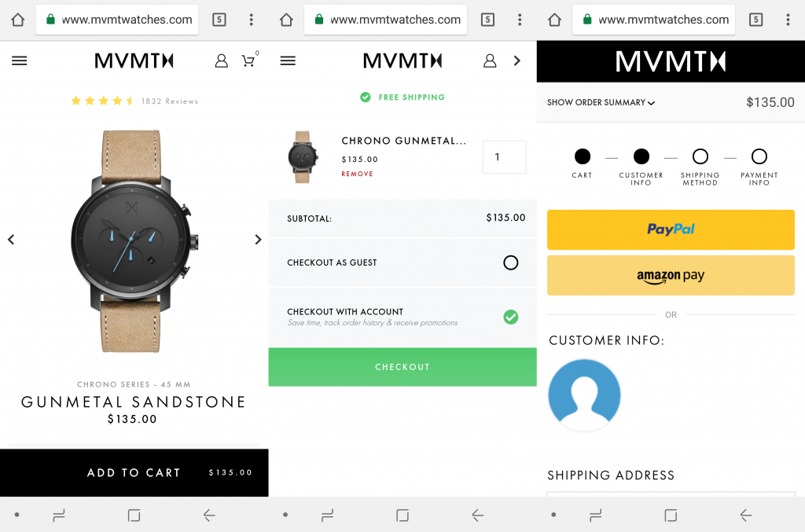Show previous watch image with left arrow
805x532 pixels.
[11, 240]
